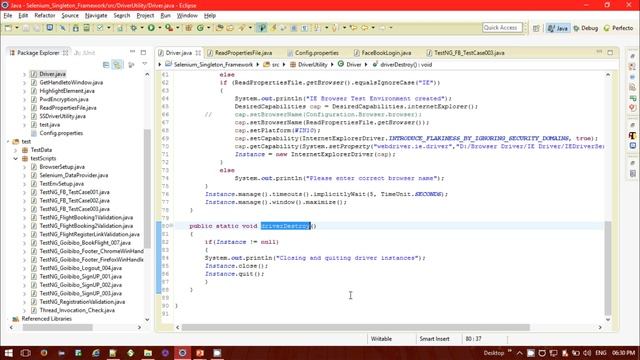Click the editor vertical scrollbar thumb
Screen dimensions: 640x360
coord(608,267)
